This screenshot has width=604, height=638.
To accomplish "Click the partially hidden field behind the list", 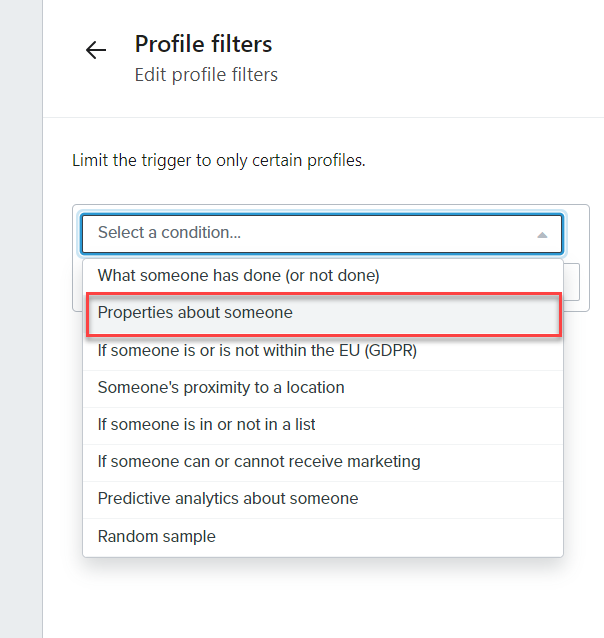I will [572, 281].
